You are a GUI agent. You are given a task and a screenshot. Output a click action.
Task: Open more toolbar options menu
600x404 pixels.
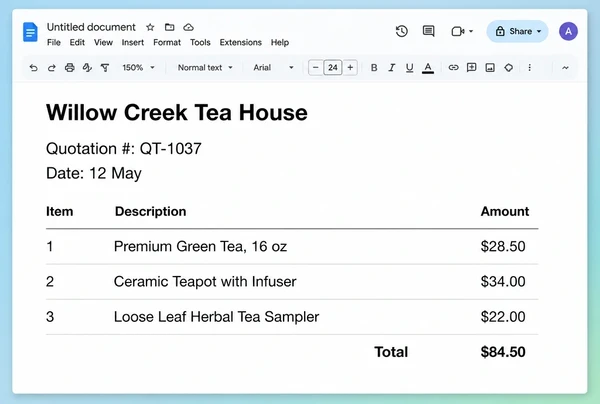click(530, 68)
